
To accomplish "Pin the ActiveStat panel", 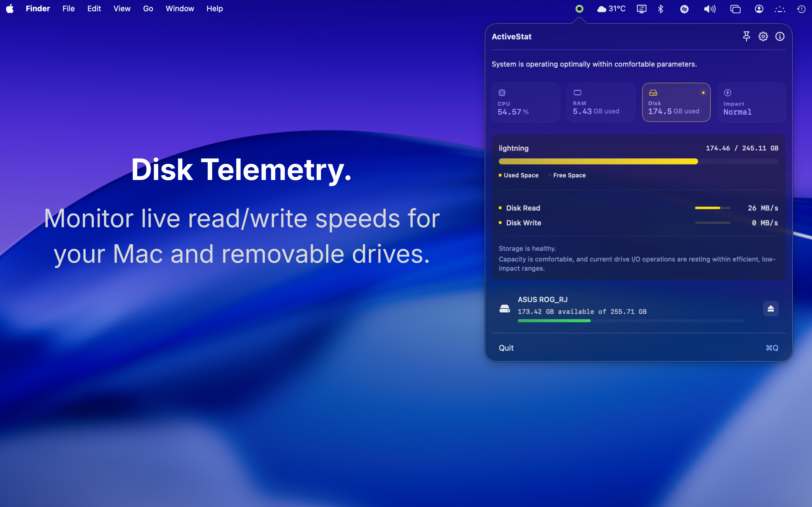I will tap(747, 36).
